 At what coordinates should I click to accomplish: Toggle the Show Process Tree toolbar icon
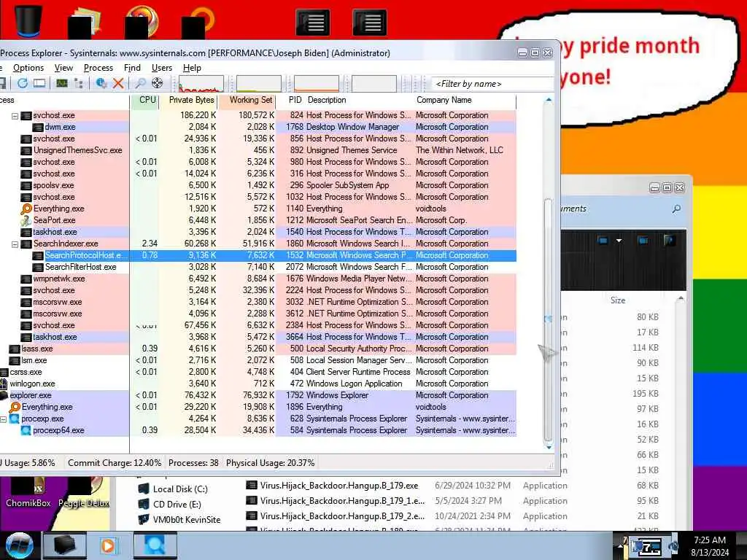[79, 83]
